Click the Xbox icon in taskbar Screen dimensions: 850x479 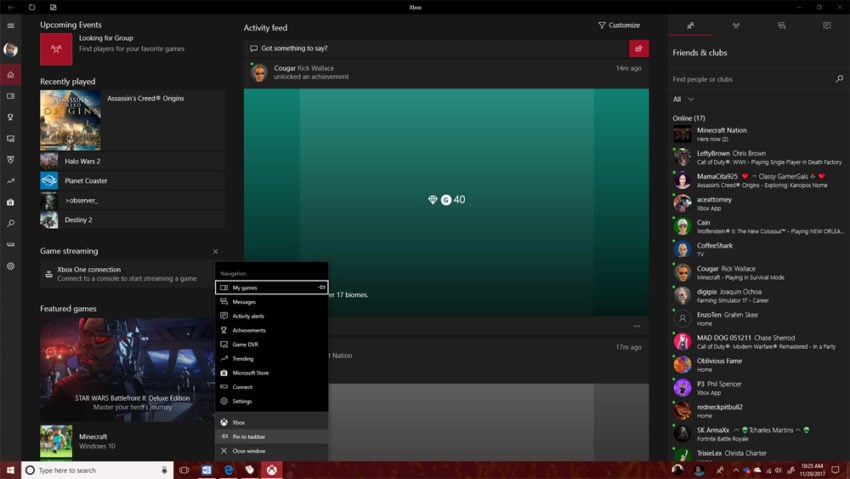point(272,470)
